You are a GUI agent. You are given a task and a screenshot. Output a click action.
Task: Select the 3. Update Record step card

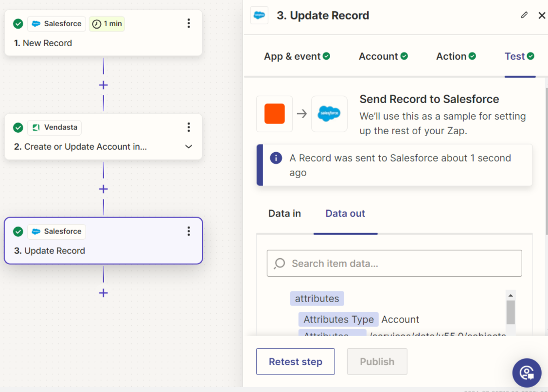click(x=104, y=241)
